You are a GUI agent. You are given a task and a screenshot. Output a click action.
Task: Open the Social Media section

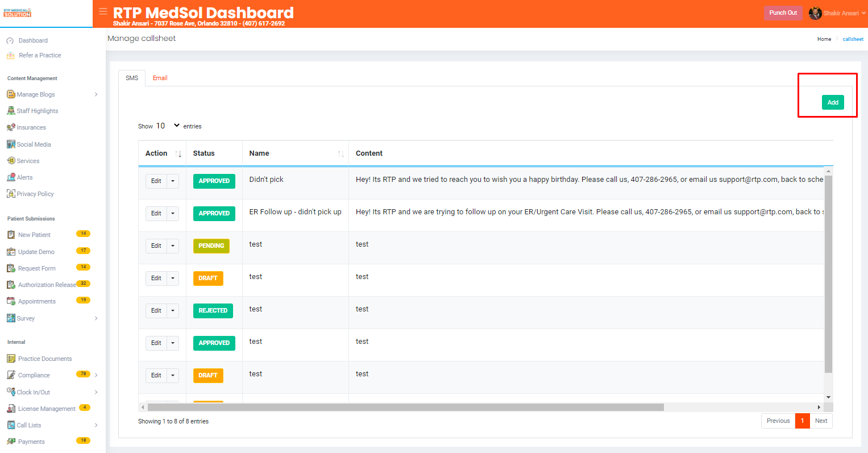click(34, 144)
